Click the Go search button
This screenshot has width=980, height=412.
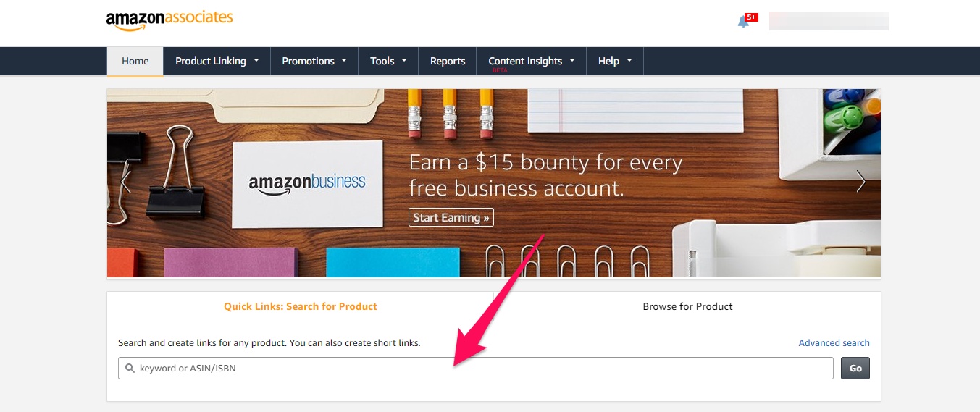pos(855,369)
